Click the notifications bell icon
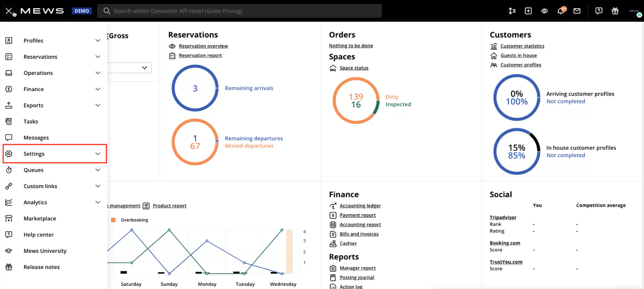Image resolution: width=644 pixels, height=289 pixels. pos(561,11)
